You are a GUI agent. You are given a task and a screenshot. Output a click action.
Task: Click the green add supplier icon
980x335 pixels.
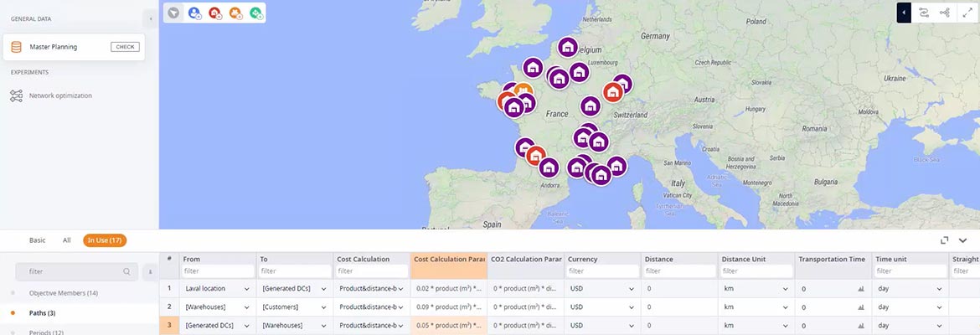[x=256, y=13]
